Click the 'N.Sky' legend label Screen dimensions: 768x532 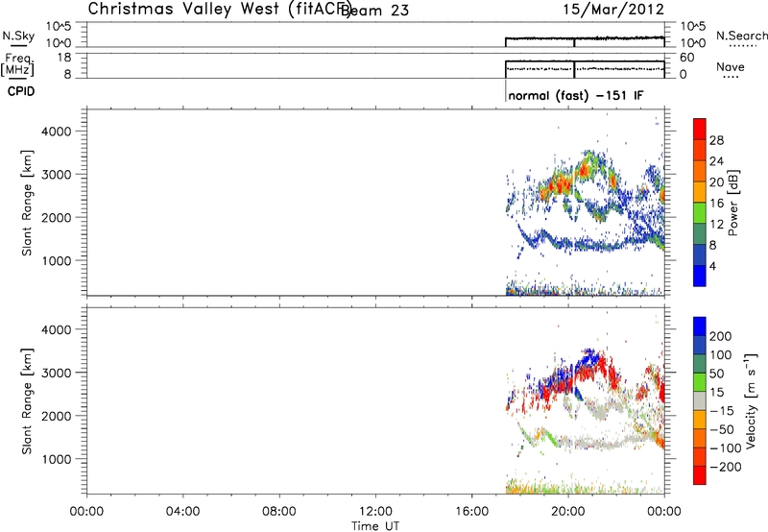tap(18, 36)
